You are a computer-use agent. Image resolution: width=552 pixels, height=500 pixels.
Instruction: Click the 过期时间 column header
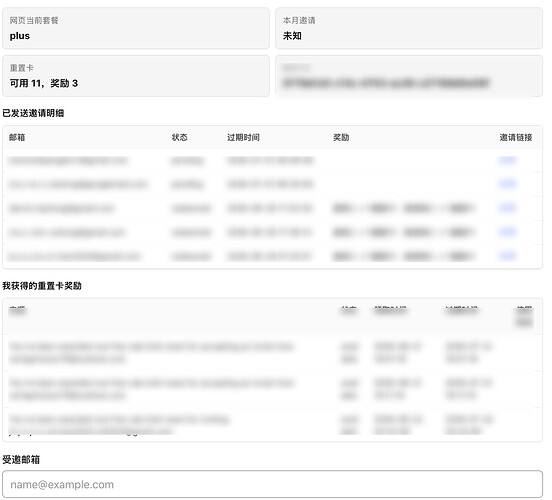(x=243, y=137)
